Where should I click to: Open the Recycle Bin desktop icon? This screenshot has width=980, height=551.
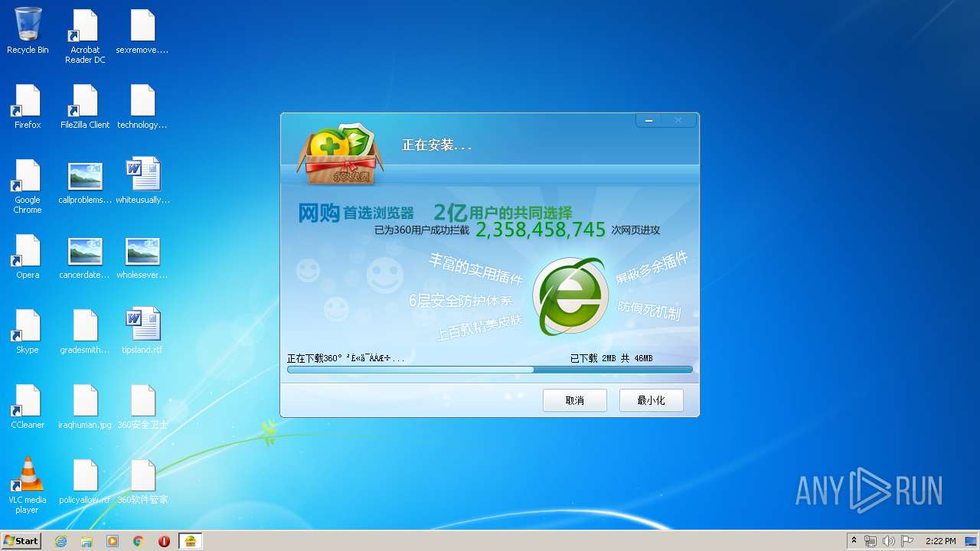(x=28, y=31)
